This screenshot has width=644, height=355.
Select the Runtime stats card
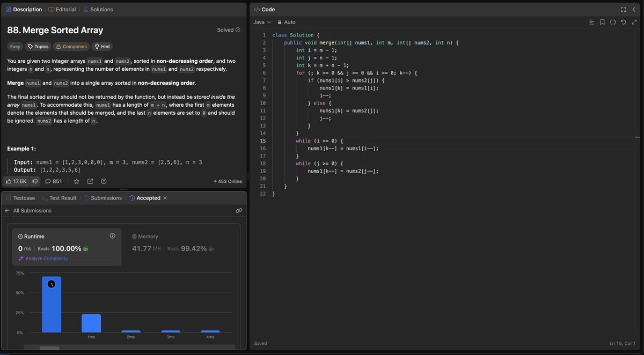pyautogui.click(x=67, y=247)
